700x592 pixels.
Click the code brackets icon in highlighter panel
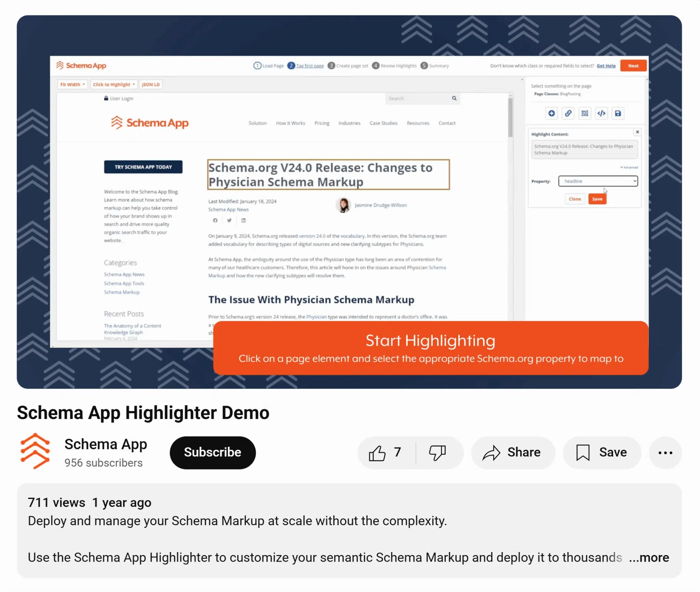click(601, 113)
